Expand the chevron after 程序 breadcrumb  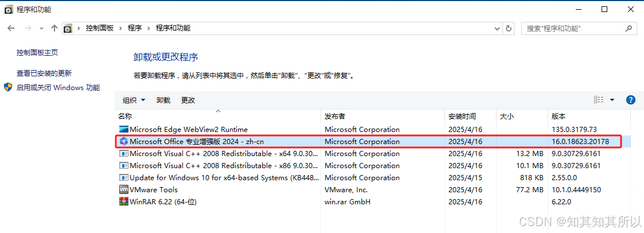(x=149, y=28)
